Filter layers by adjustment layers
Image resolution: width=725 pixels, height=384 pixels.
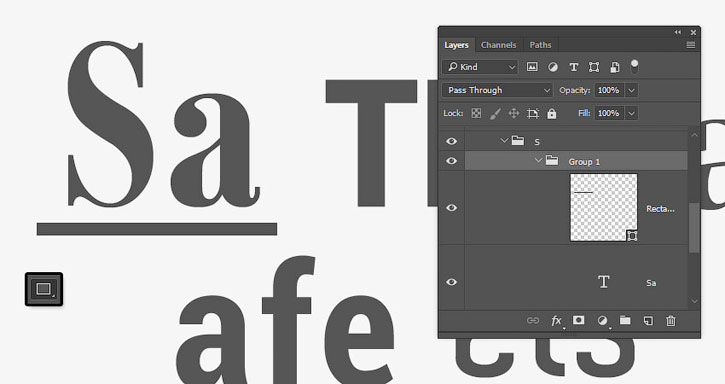[553, 67]
